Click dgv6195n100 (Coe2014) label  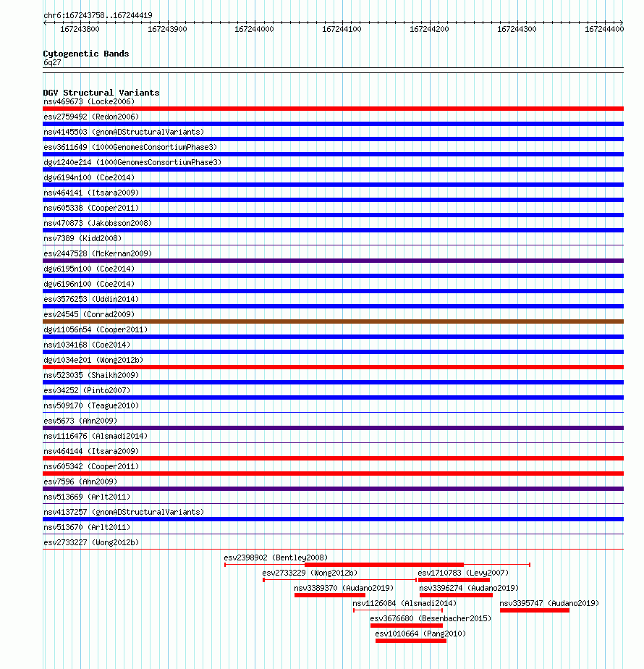[89, 269]
